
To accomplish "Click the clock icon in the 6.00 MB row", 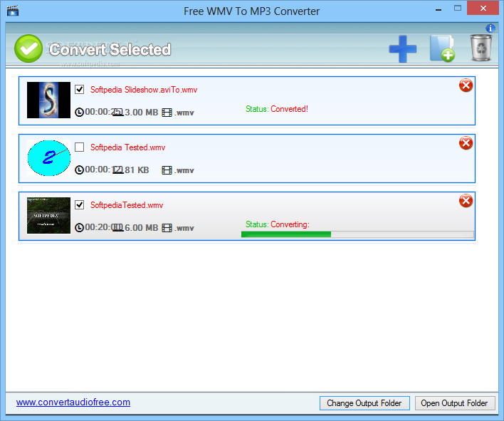I will click(x=79, y=228).
